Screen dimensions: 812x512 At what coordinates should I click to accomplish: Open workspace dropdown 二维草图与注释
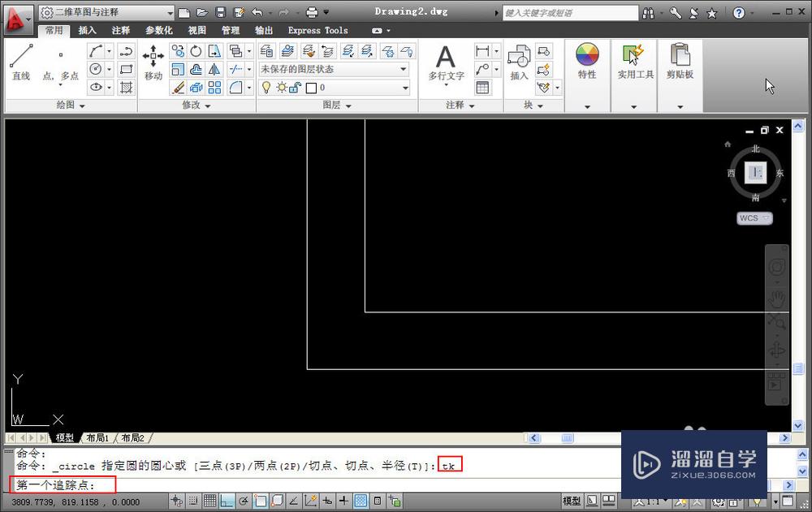[x=106, y=12]
